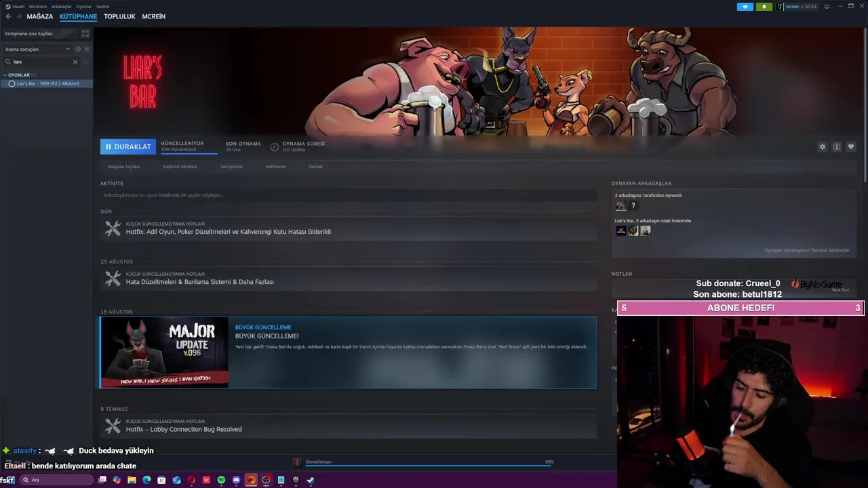Open Rehberler link
The width and height of the screenshot is (868, 488).
point(275,166)
